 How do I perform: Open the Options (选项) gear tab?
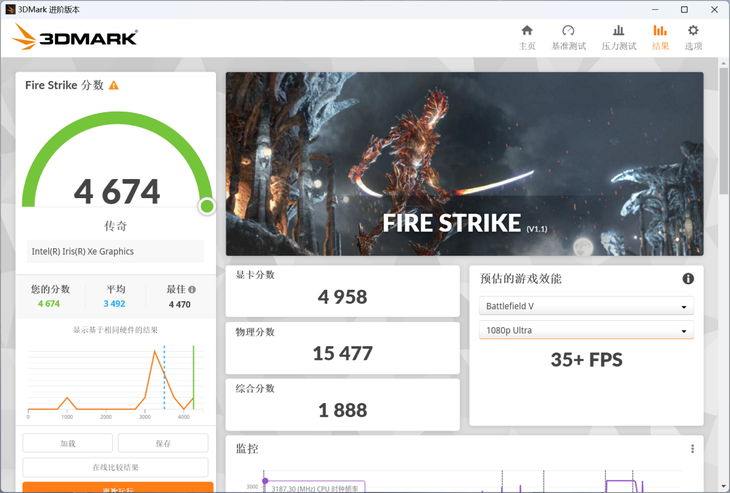[x=693, y=38]
